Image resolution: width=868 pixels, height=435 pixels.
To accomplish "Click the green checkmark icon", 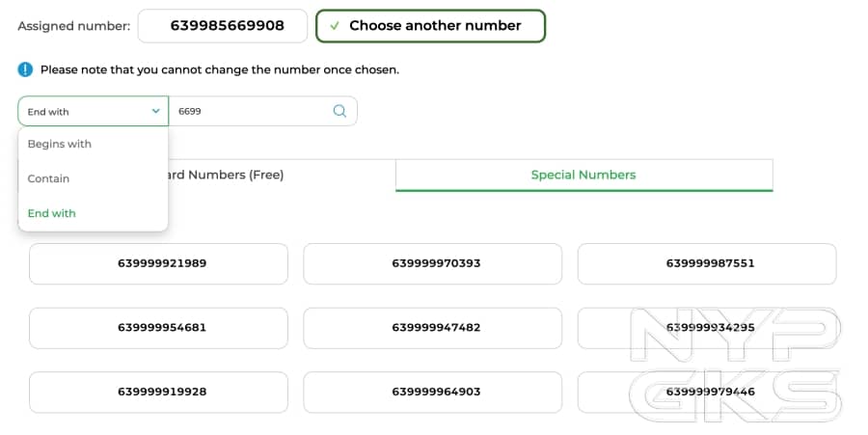I will (x=334, y=26).
